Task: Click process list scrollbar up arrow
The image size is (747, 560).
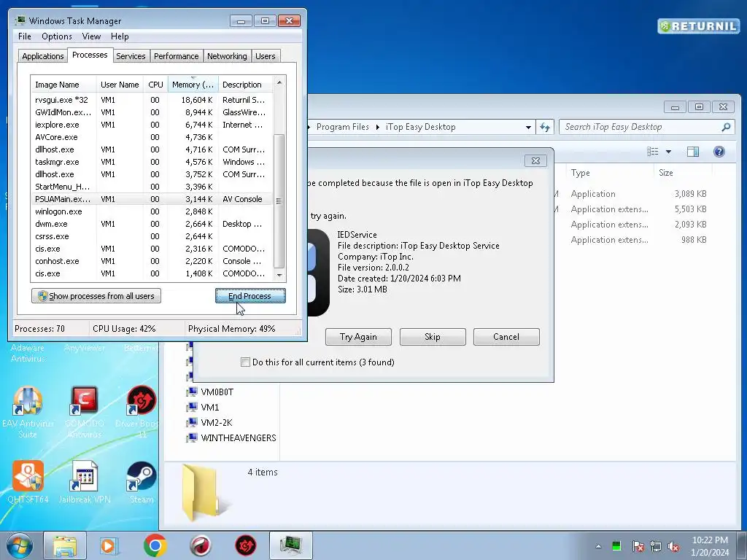Action: (279, 82)
